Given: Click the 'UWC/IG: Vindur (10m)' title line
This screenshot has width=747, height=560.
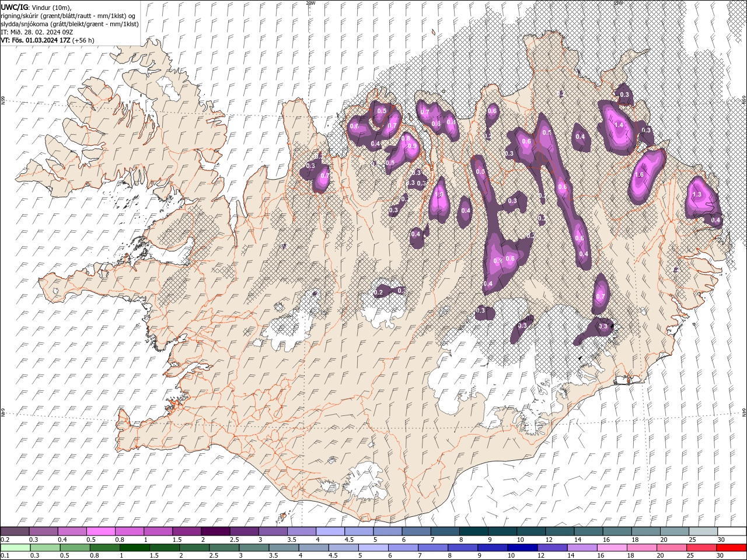Looking at the screenshot, I should (x=36, y=7).
